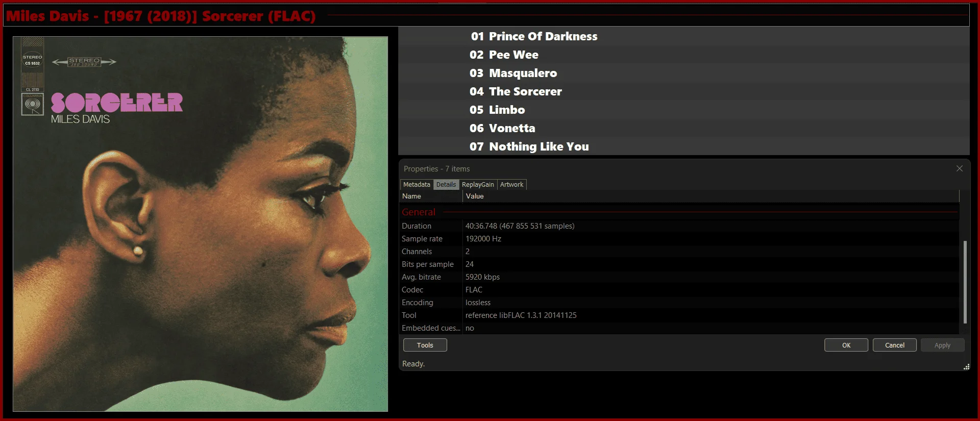This screenshot has height=421, width=980.
Task: Click the Embedded cues row label
Action: click(431, 328)
